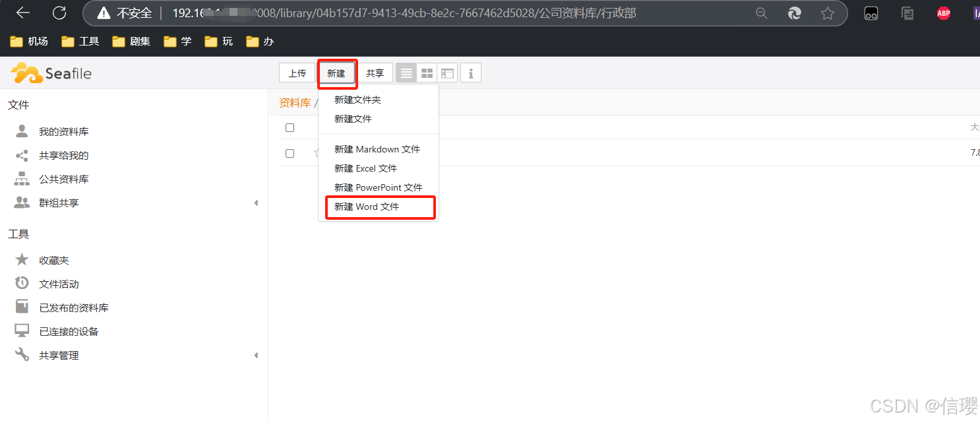Check the second file row checkbox

point(290,153)
